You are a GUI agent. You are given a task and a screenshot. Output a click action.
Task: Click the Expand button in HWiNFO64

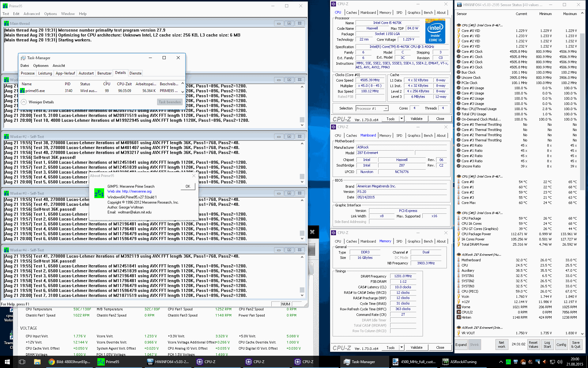point(461,345)
